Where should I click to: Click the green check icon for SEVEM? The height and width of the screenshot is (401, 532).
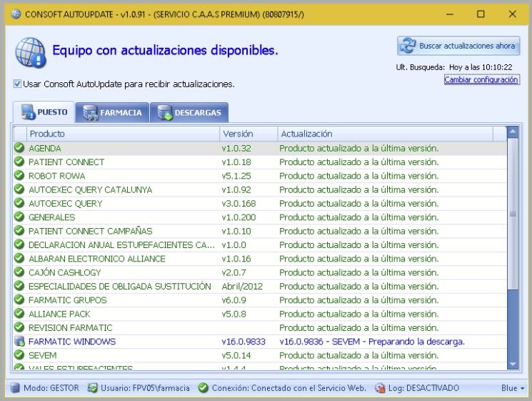(19, 355)
